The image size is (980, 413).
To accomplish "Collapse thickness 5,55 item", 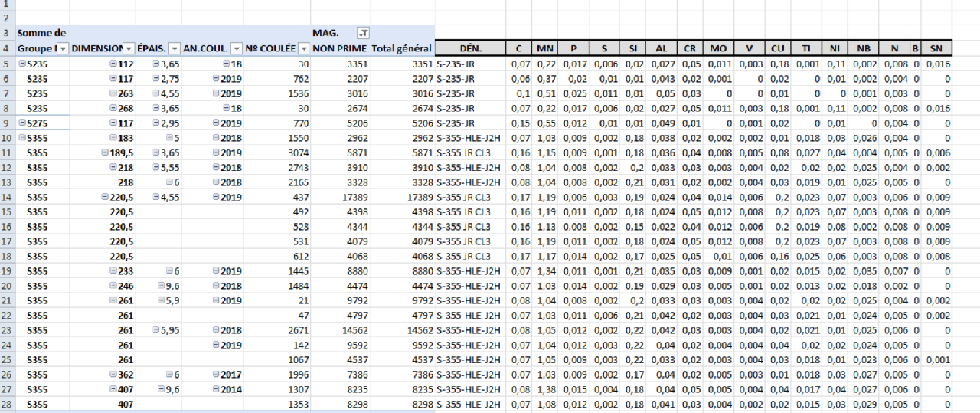I will [156, 168].
